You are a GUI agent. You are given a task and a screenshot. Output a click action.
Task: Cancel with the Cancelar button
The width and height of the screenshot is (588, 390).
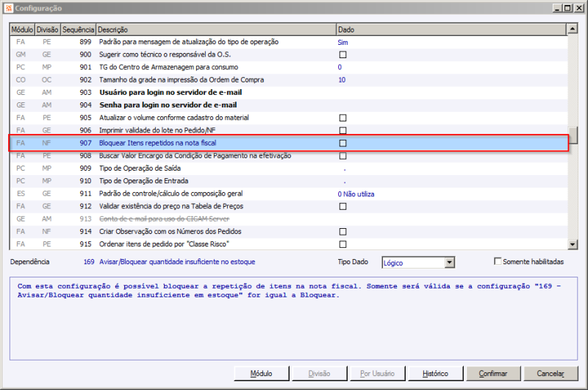[x=551, y=374]
